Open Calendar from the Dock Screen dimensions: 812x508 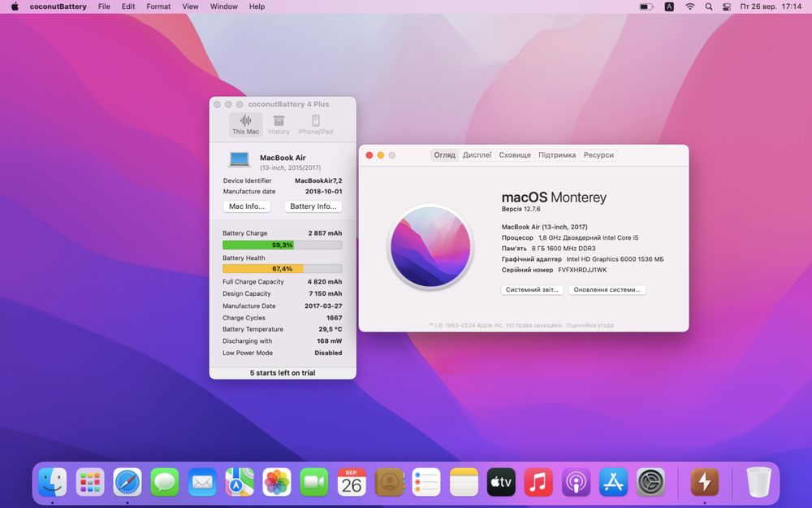(x=352, y=482)
